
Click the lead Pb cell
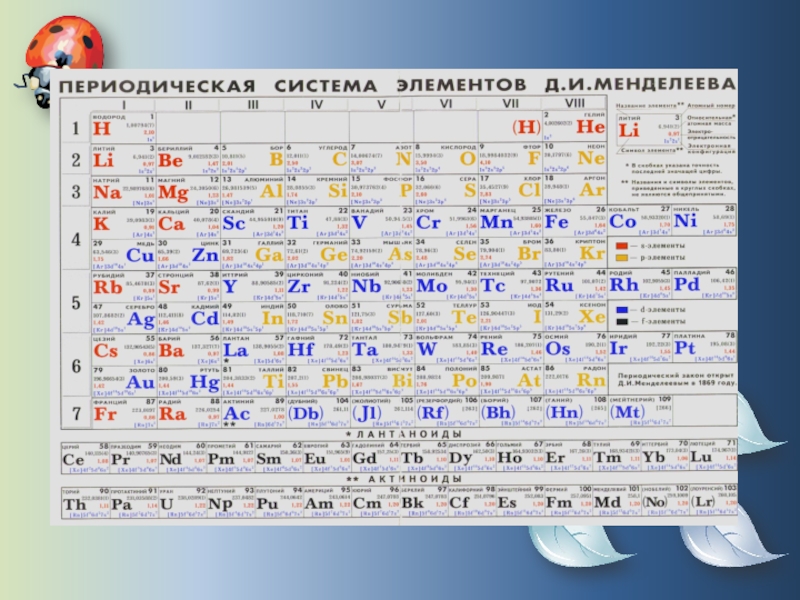pos(316,381)
